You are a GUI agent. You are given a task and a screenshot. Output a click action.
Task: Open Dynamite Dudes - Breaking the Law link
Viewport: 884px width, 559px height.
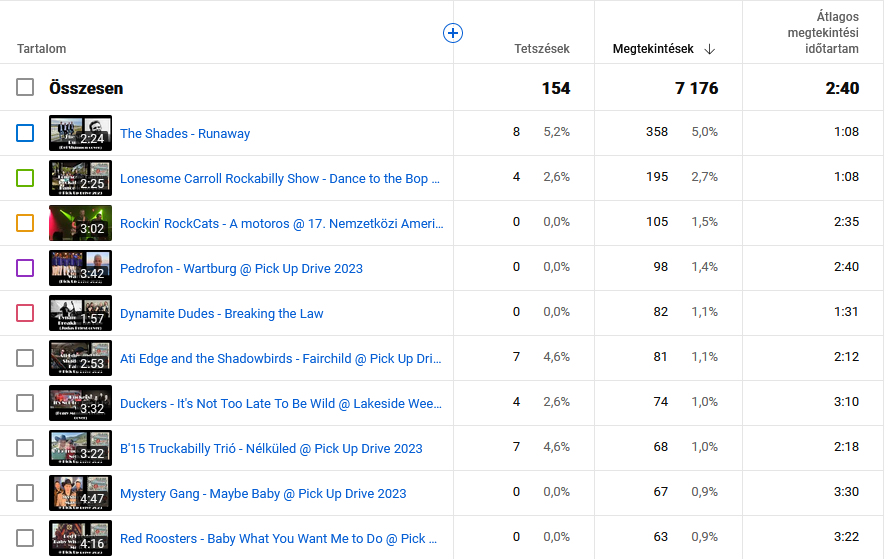tap(221, 314)
